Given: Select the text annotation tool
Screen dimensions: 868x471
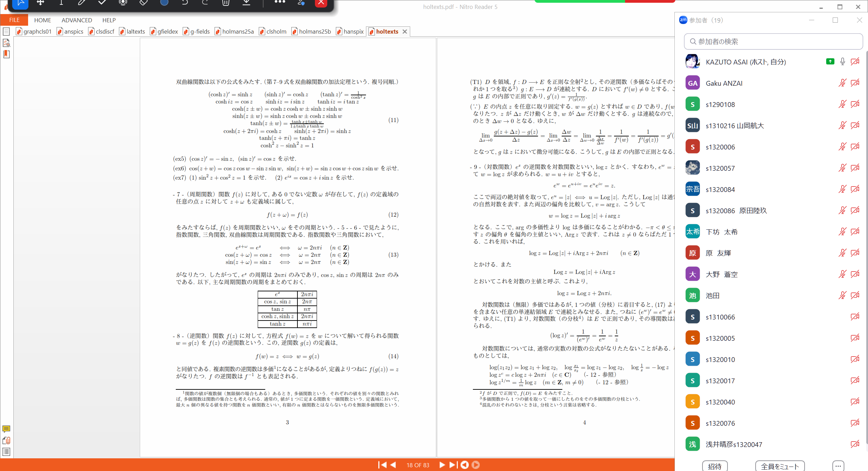Looking at the screenshot, I should click(x=61, y=3).
